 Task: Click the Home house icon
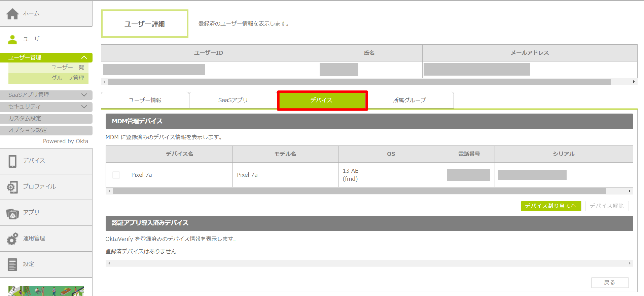coord(12,14)
